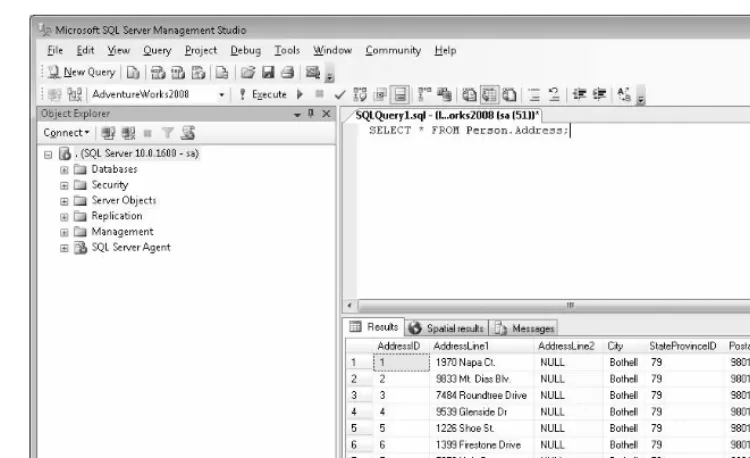Viewport: 750px width, 458px height.
Task: Comment out the selected lines
Action: [x=534, y=95]
